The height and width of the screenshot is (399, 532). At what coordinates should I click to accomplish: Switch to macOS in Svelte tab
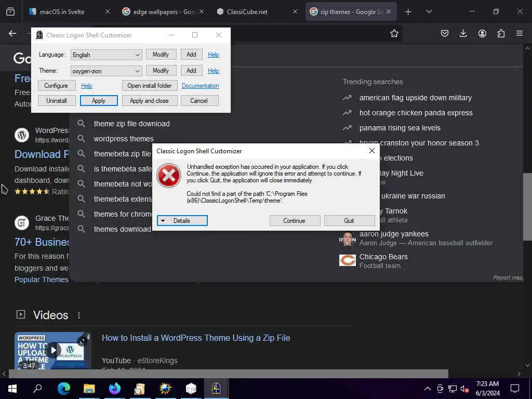tap(70, 11)
